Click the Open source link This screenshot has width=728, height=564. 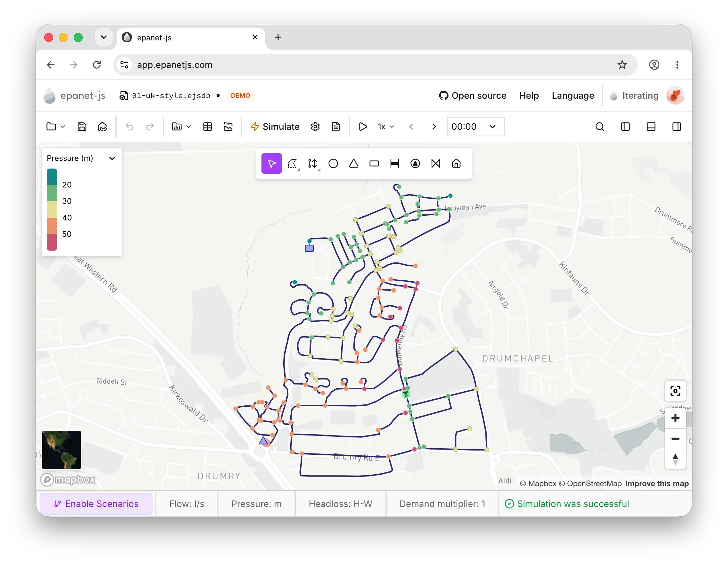[472, 96]
